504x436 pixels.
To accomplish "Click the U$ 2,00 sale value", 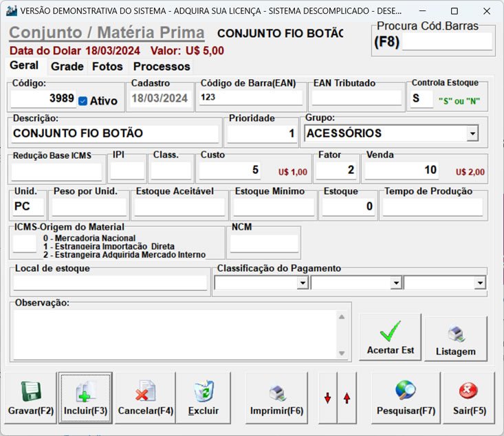I will click(470, 173).
